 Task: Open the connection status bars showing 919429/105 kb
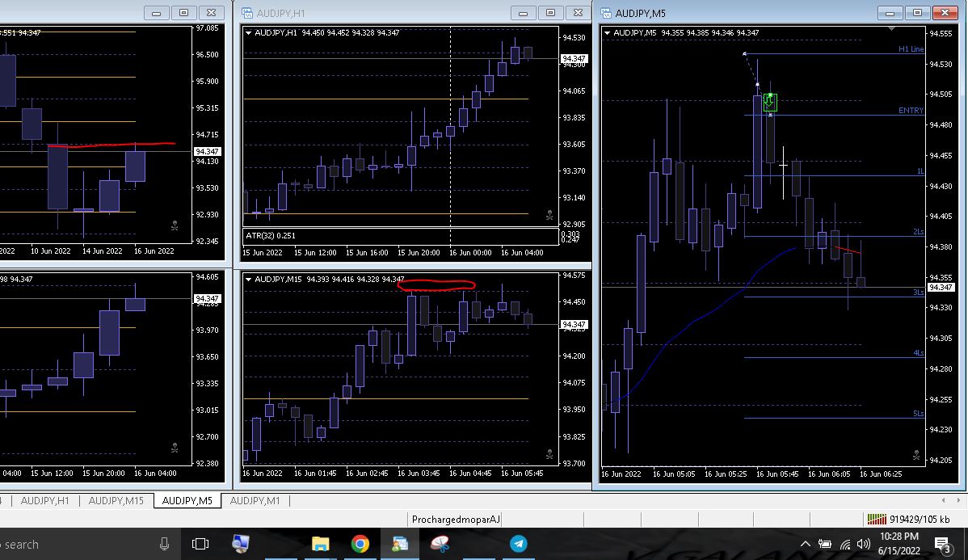tap(908, 520)
